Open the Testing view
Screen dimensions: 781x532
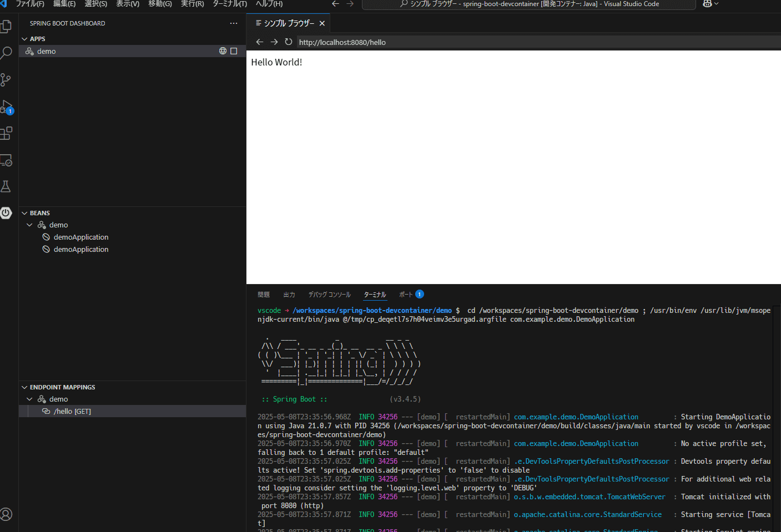pos(7,186)
